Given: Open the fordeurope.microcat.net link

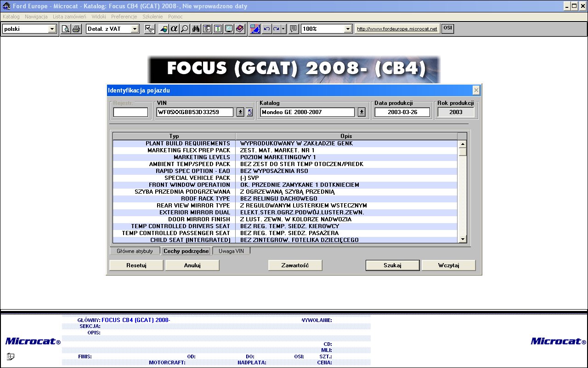Looking at the screenshot, I should tap(397, 29).
